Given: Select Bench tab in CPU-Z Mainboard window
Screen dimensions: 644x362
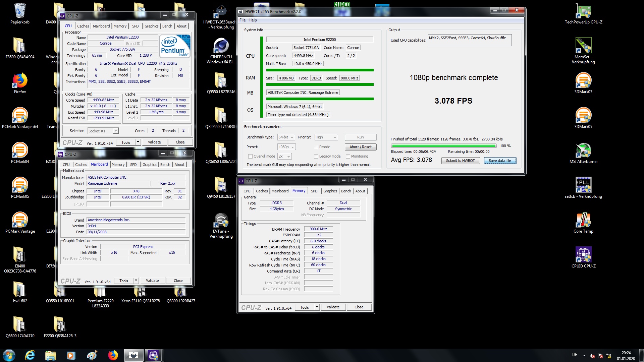Looking at the screenshot, I should [165, 165].
